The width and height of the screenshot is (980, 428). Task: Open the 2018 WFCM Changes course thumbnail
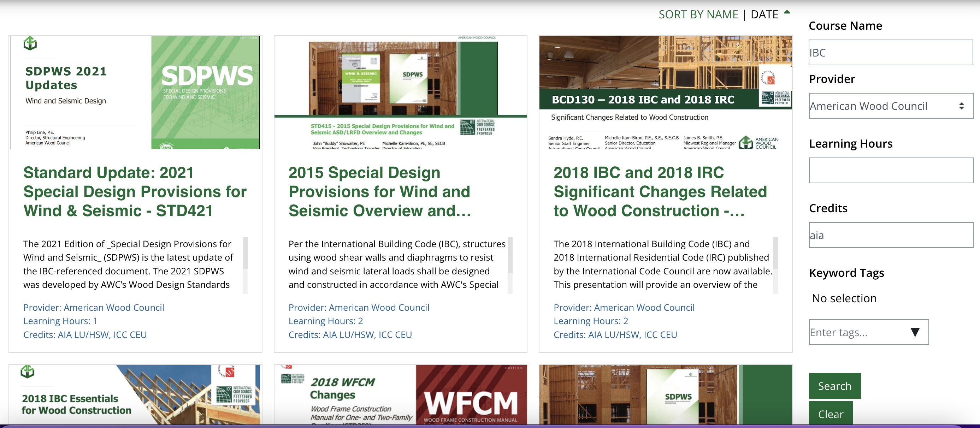[400, 394]
